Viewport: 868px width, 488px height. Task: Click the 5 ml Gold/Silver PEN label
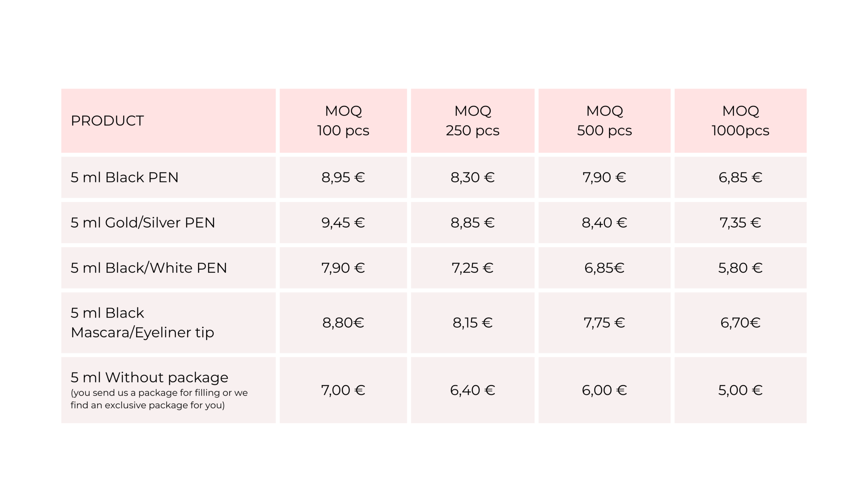click(143, 223)
